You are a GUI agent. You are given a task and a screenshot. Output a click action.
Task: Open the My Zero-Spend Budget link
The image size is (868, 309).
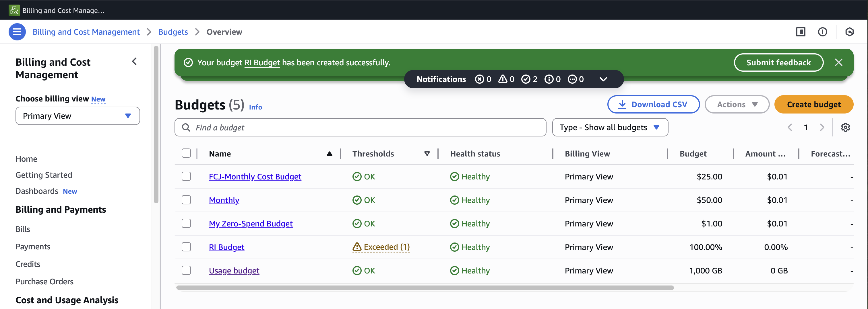[x=251, y=224]
